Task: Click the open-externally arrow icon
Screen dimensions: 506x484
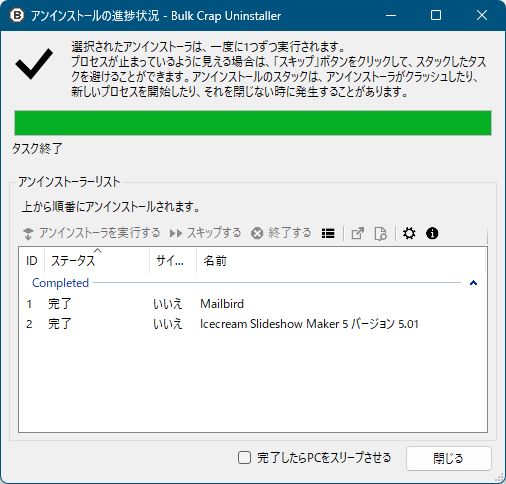Action: (358, 233)
